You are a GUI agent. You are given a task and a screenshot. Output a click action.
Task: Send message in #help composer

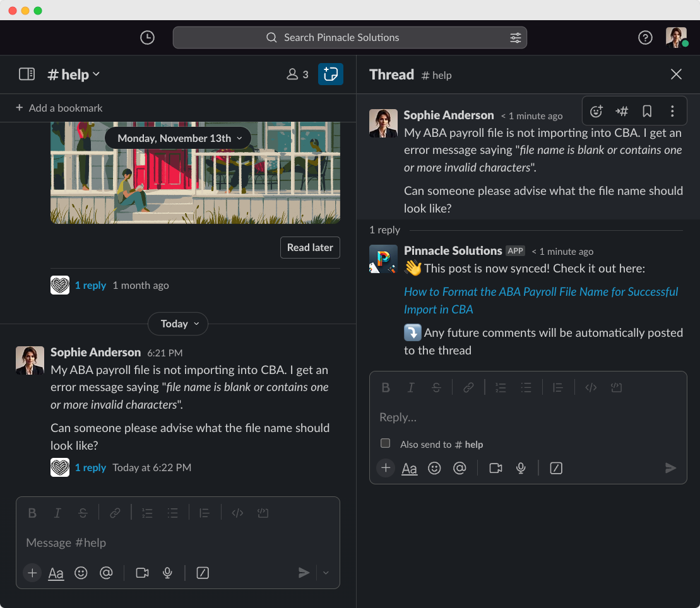click(x=304, y=573)
